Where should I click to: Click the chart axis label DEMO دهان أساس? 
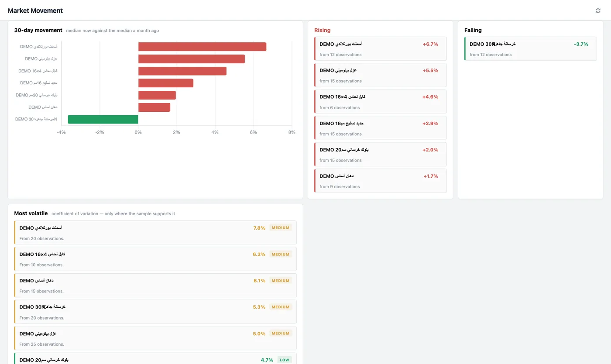[x=43, y=107]
